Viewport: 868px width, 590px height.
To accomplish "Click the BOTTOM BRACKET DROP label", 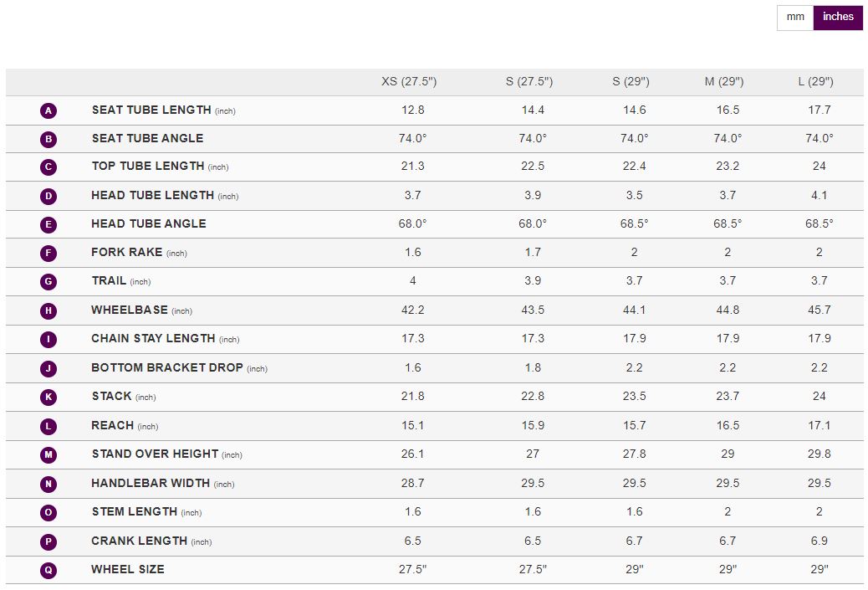I will point(167,368).
